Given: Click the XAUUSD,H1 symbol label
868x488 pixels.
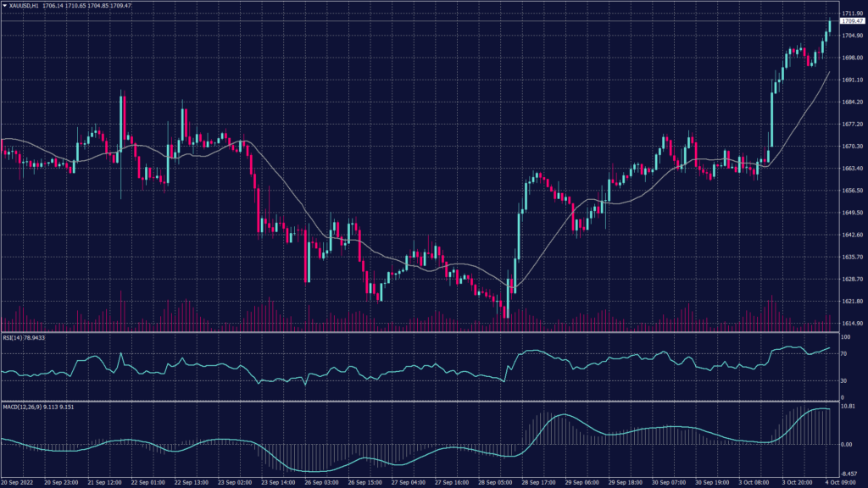Looking at the screenshot, I should click(24, 5).
